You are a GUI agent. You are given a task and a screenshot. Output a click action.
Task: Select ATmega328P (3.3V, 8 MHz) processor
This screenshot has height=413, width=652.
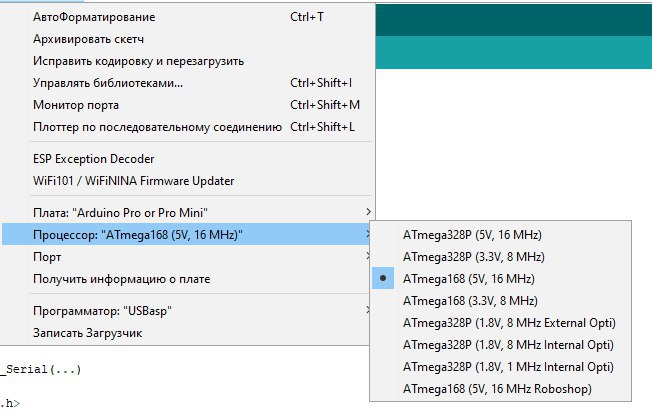click(x=501, y=257)
